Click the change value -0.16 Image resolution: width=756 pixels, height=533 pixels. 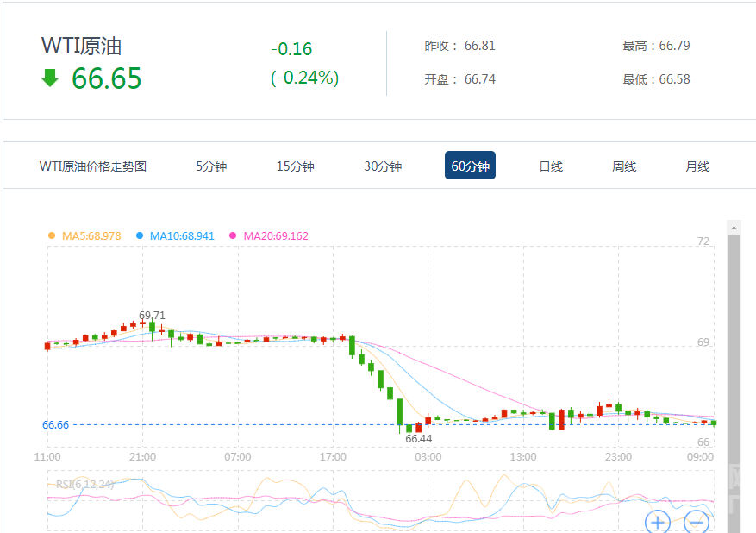pyautogui.click(x=291, y=48)
